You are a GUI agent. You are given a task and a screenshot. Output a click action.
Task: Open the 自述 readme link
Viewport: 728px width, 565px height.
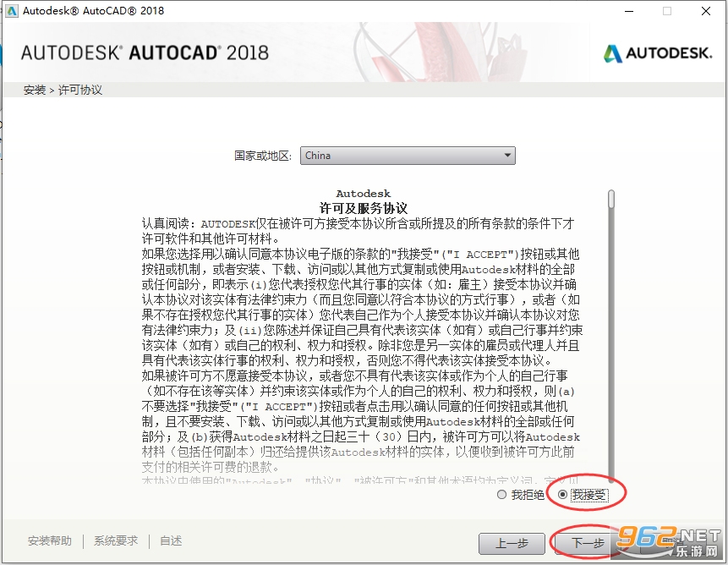tap(171, 540)
